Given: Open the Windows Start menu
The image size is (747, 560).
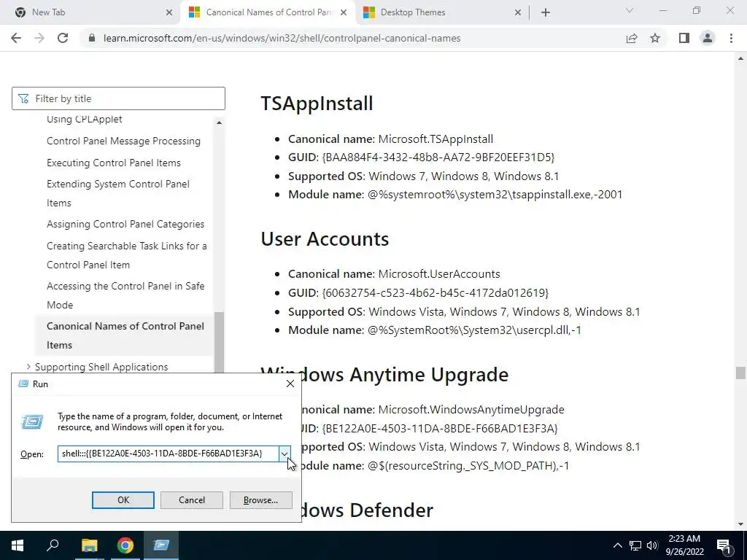Looking at the screenshot, I should click(18, 545).
